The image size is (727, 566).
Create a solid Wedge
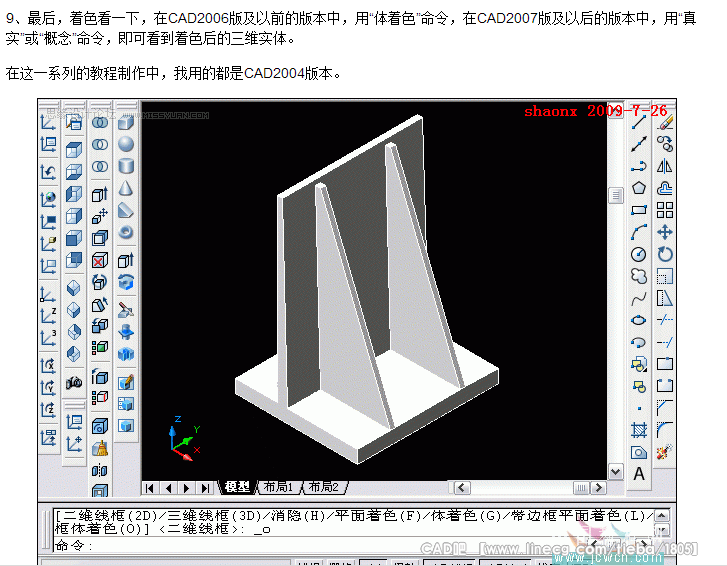pos(126,210)
